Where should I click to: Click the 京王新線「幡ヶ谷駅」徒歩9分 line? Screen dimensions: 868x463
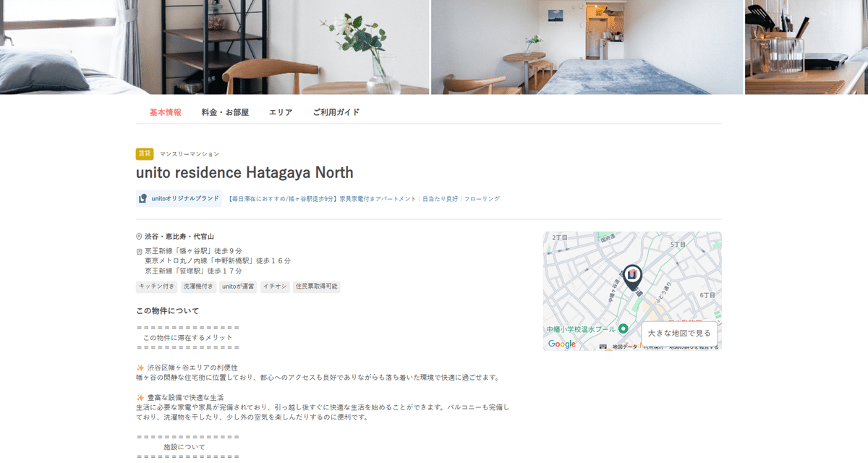point(193,251)
